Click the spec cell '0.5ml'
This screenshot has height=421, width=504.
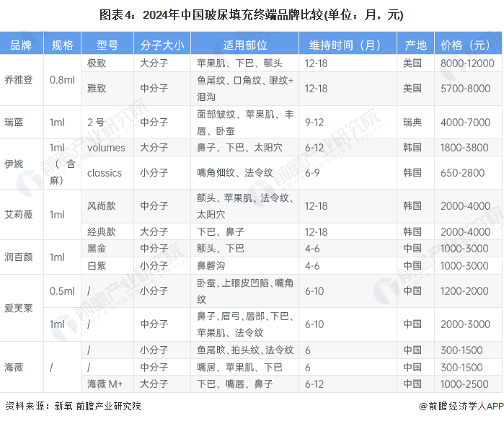tap(62, 291)
